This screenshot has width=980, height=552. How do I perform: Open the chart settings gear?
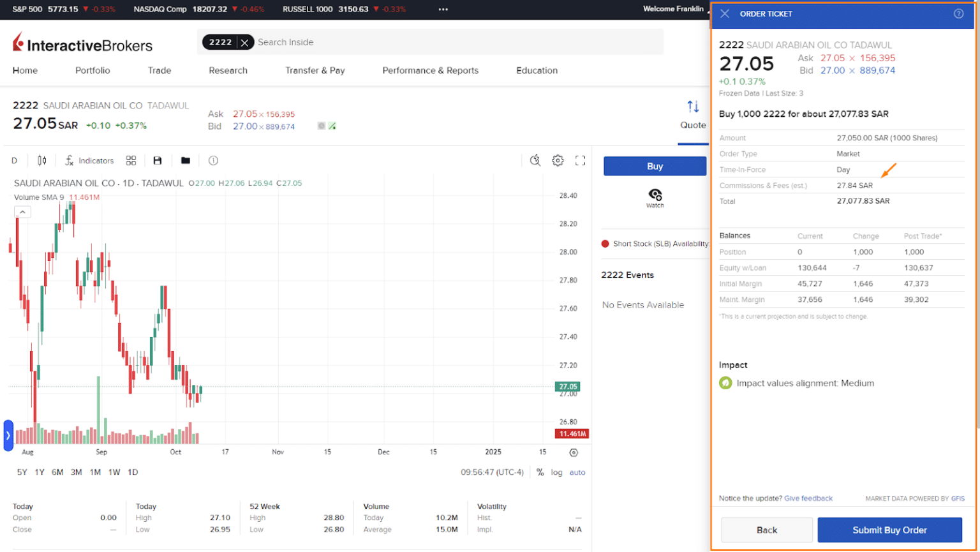pyautogui.click(x=558, y=160)
